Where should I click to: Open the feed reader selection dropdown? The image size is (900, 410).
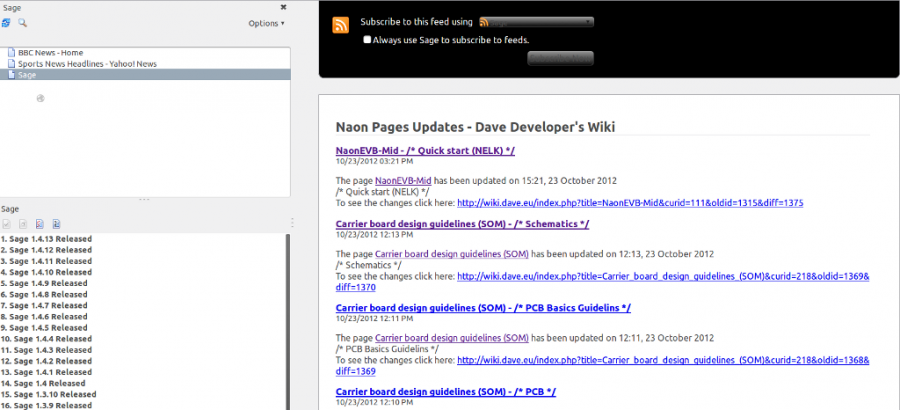(535, 21)
